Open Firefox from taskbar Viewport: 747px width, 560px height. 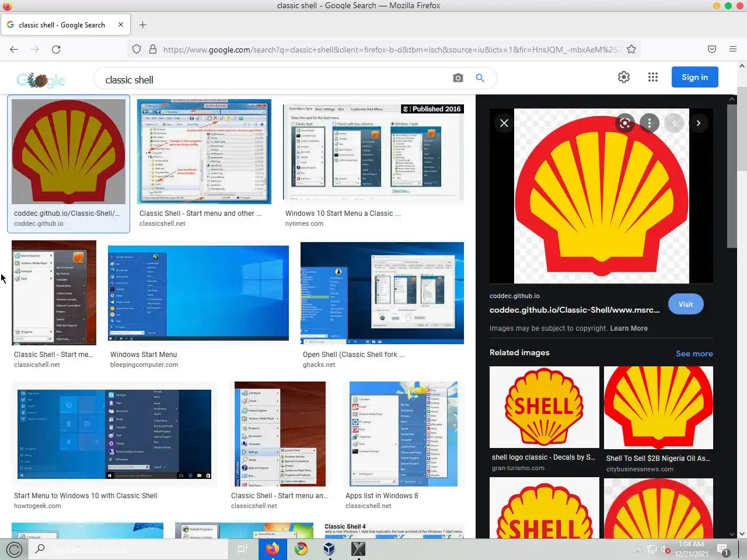point(272,549)
